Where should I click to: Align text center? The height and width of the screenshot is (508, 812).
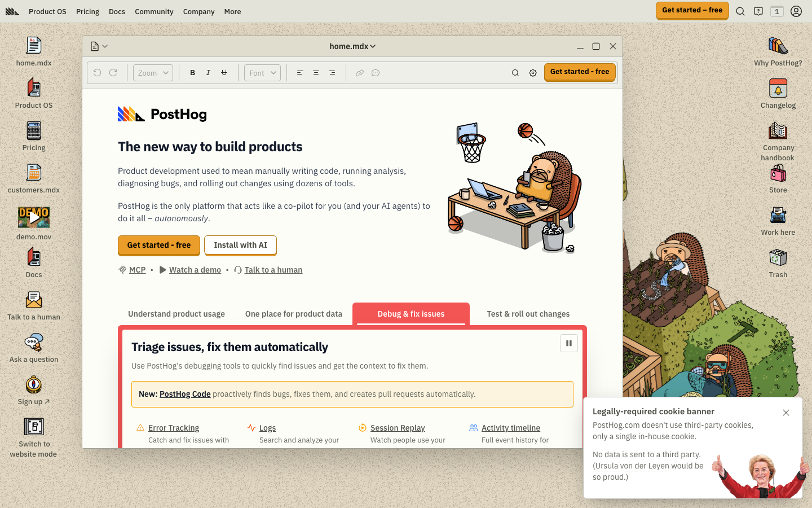(x=316, y=73)
